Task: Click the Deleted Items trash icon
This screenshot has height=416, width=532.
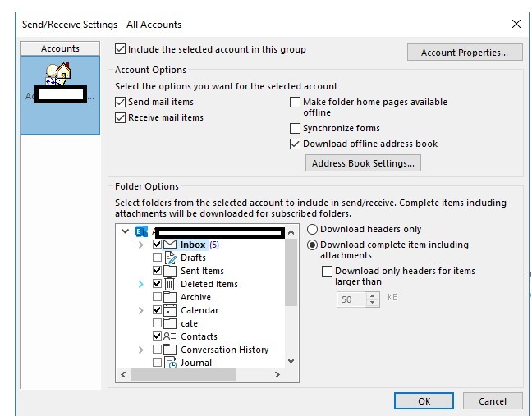Action: 170,284
